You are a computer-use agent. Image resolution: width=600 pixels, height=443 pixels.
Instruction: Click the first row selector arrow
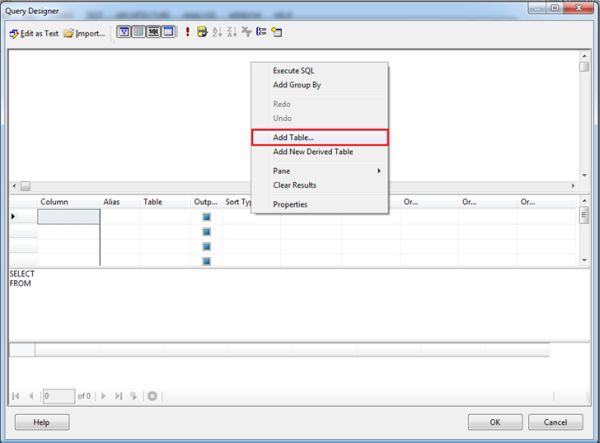[x=13, y=217]
